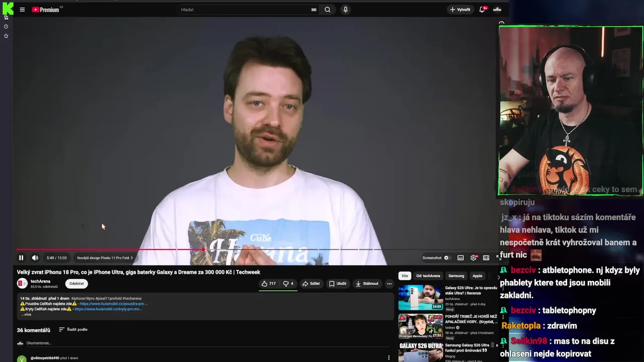
Task: Click the 36 komentářů heading
Action: point(34,330)
